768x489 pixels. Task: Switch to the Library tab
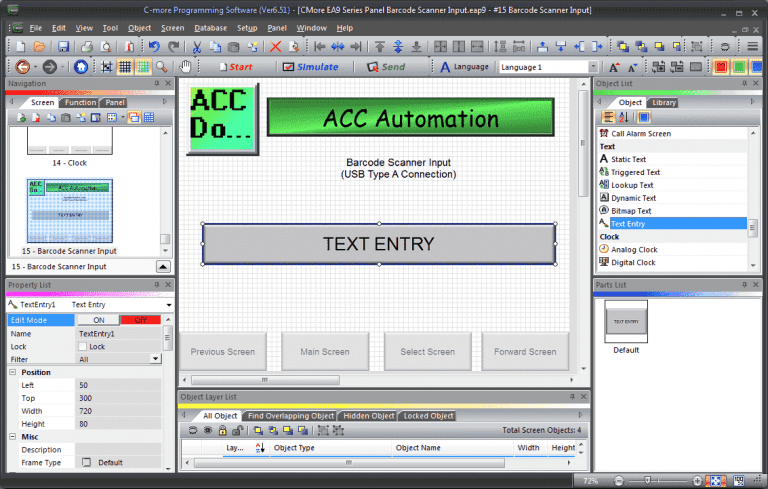(x=663, y=103)
